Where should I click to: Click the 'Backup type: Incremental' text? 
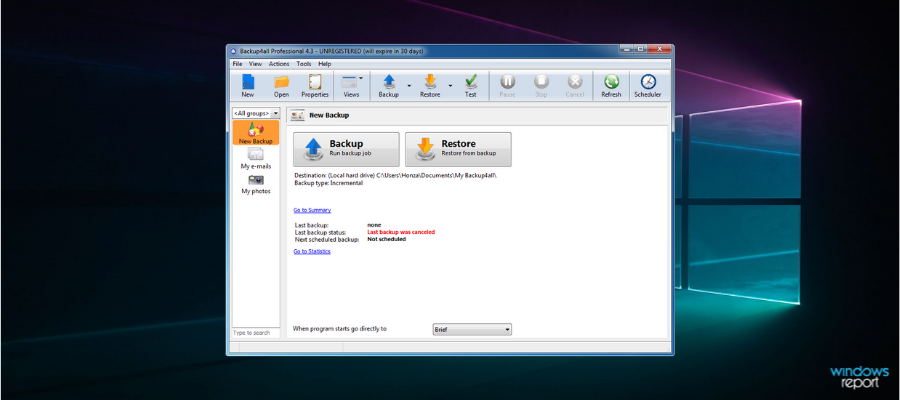tap(329, 182)
